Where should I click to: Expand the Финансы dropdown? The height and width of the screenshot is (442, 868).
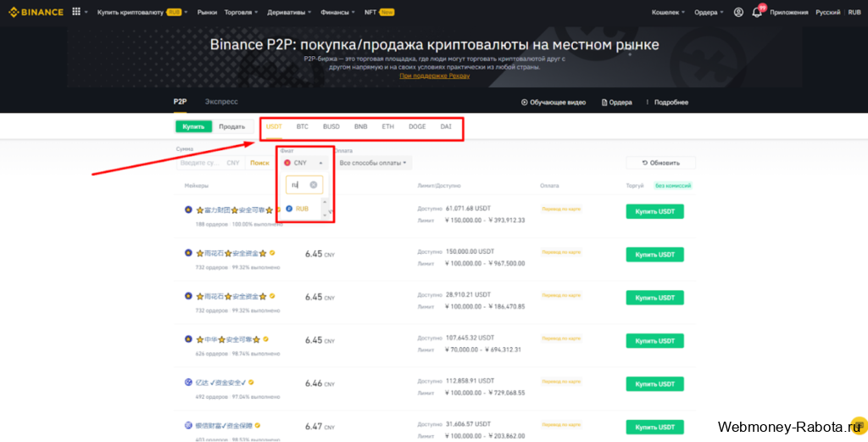tap(337, 12)
